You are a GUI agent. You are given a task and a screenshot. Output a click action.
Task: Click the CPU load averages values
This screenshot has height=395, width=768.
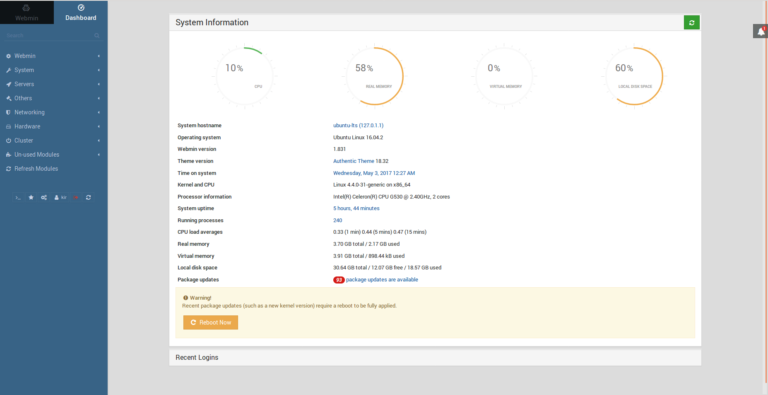[x=380, y=232]
